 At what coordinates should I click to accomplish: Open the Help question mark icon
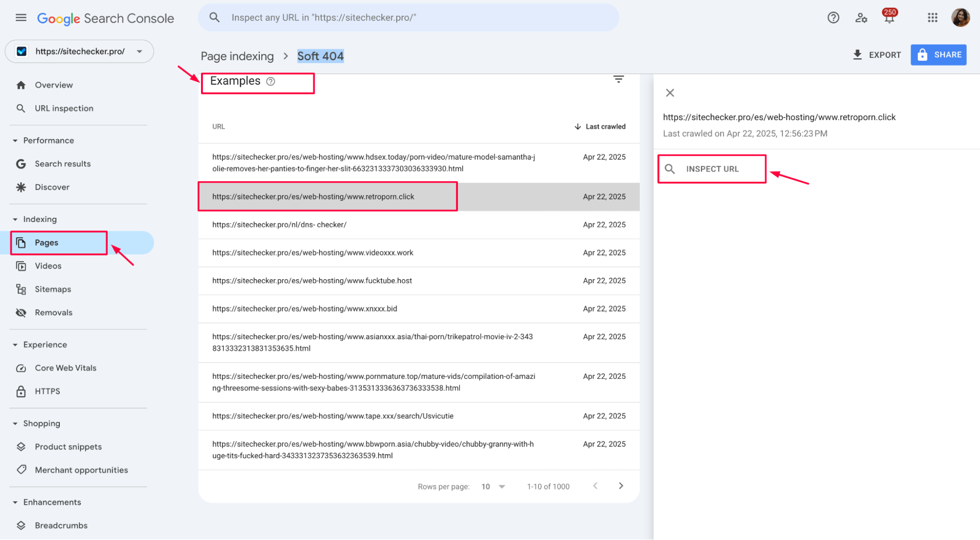coord(833,18)
